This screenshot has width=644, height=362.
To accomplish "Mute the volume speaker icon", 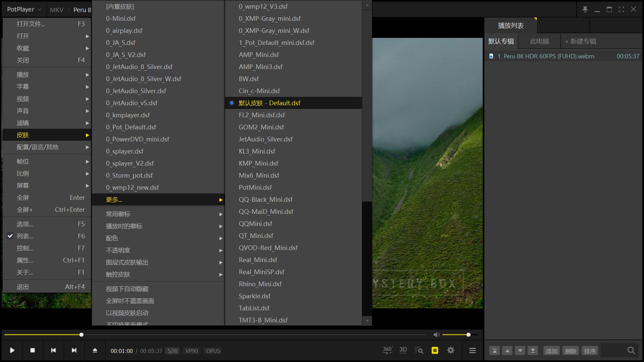I will (x=436, y=335).
